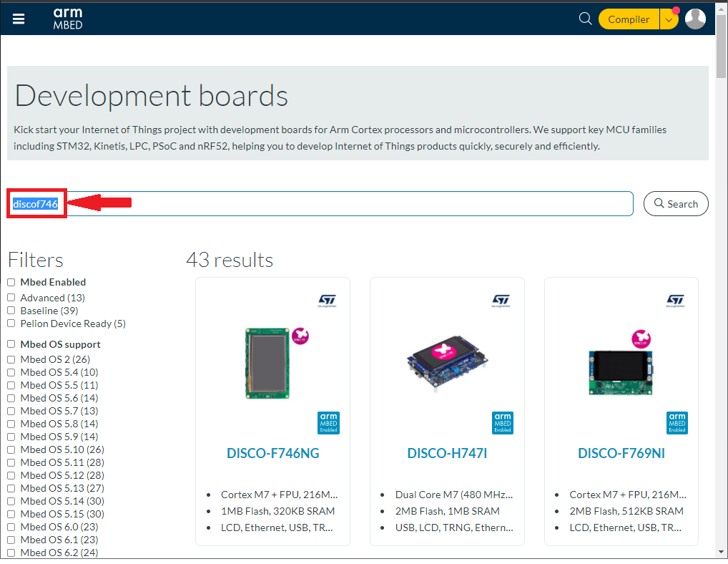The height and width of the screenshot is (564, 728).
Task: Click in the board search input field
Action: 320,203
